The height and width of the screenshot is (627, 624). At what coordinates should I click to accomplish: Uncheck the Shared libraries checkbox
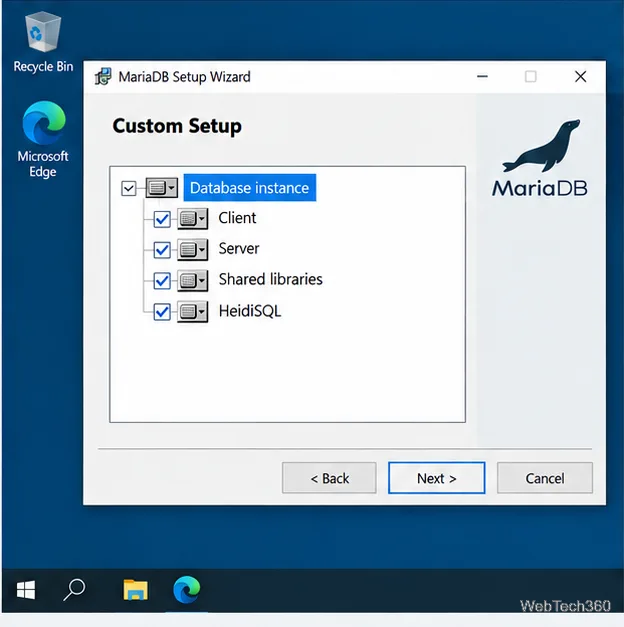162,281
